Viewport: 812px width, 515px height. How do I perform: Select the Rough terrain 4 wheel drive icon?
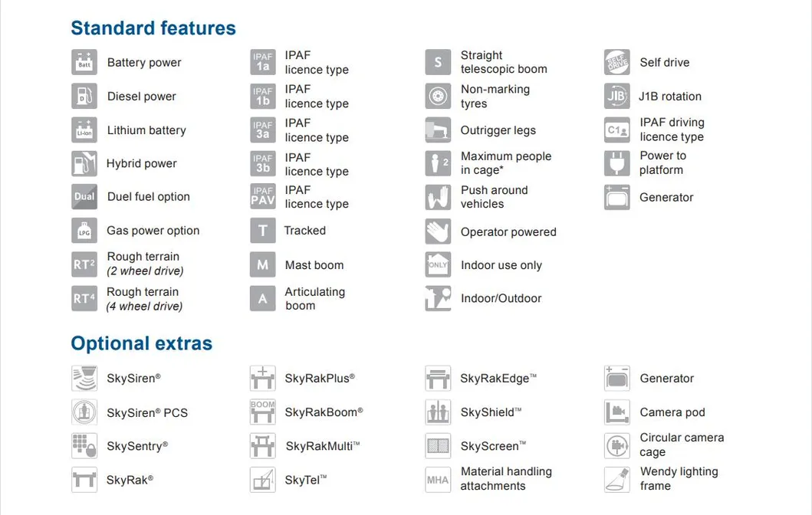click(x=84, y=299)
